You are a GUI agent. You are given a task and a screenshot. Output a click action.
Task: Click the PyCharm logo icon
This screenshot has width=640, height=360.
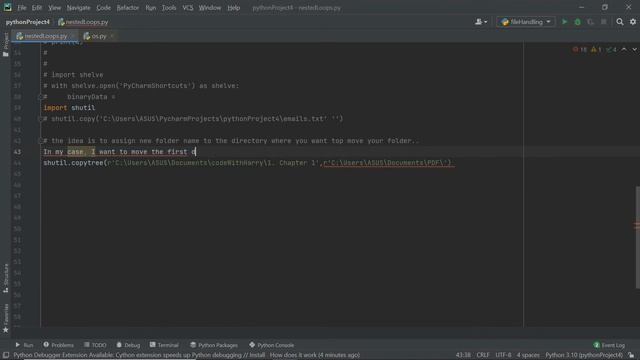[7, 7]
